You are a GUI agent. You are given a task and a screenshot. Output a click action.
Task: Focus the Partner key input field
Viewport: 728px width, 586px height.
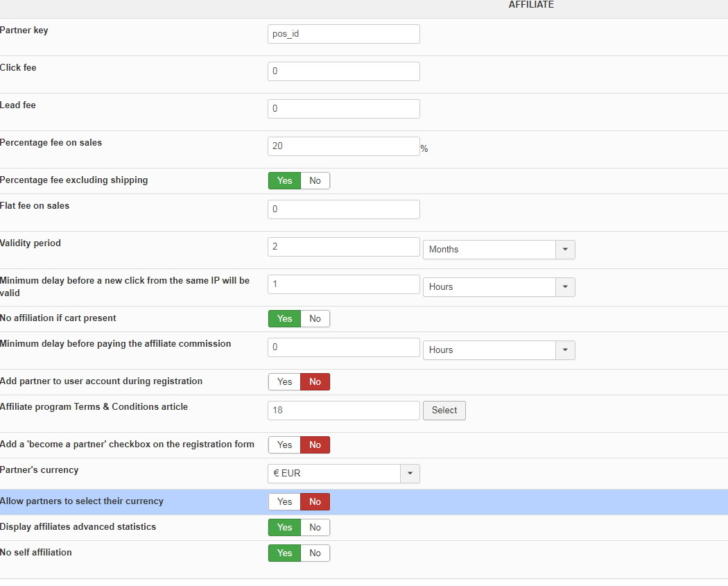(x=343, y=34)
